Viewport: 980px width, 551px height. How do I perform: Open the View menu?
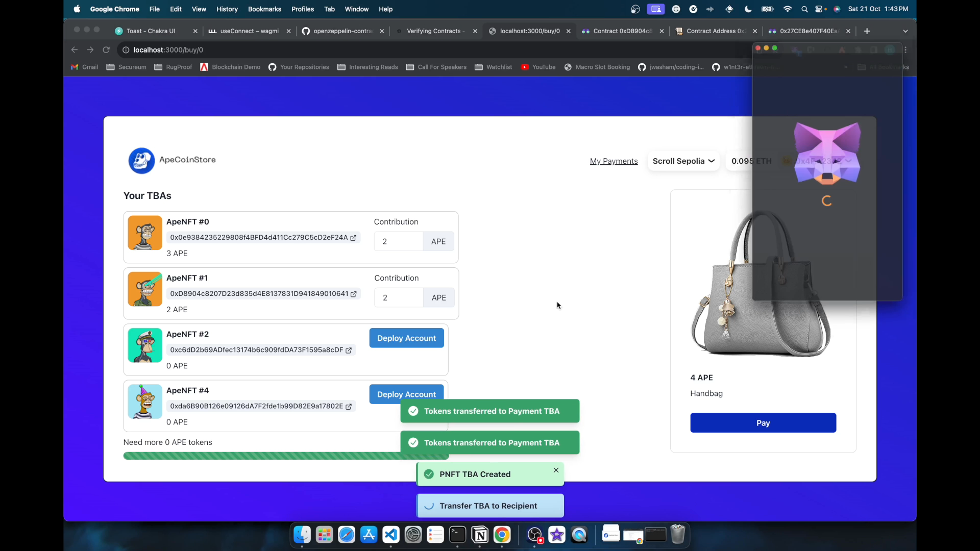click(x=199, y=9)
